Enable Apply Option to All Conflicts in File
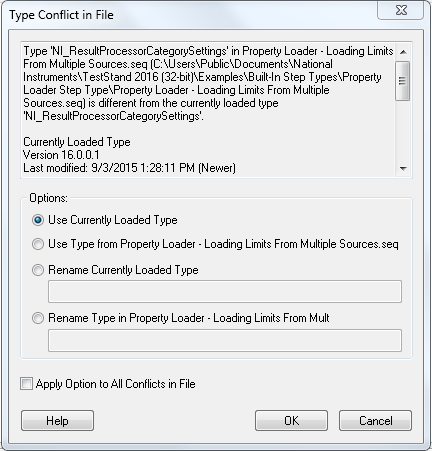Viewport: 432px width, 451px height. (26, 384)
